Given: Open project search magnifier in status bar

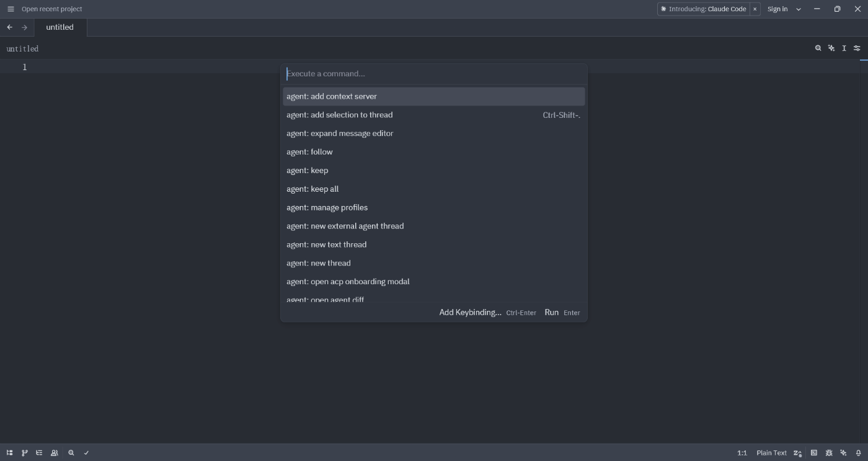Looking at the screenshot, I should click(71, 453).
